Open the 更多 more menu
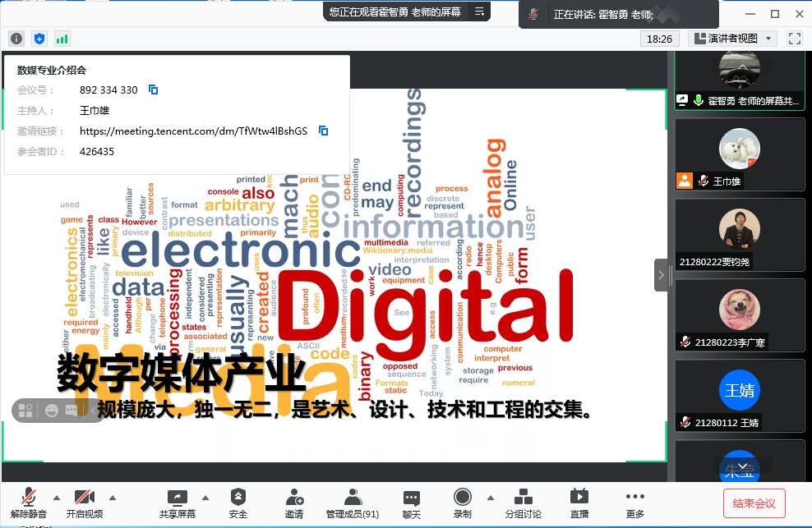Viewport: 812px width, 528px height. tap(634, 503)
